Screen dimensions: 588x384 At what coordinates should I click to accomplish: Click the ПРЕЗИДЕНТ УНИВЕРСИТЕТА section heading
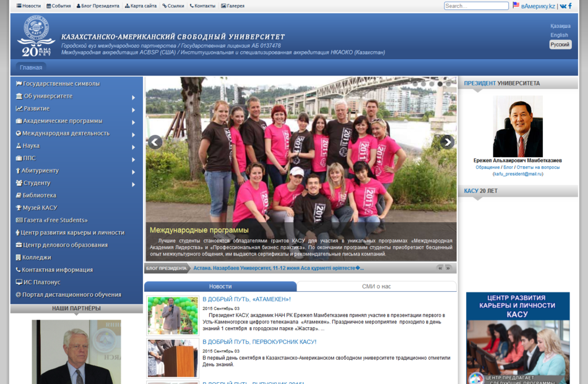click(x=502, y=83)
